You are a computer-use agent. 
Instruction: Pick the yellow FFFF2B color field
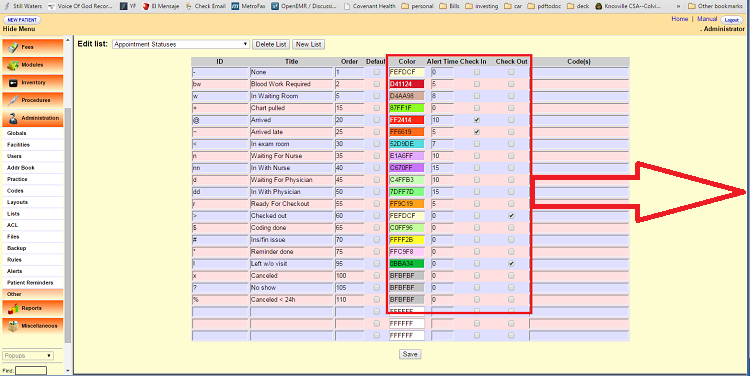[x=407, y=240]
